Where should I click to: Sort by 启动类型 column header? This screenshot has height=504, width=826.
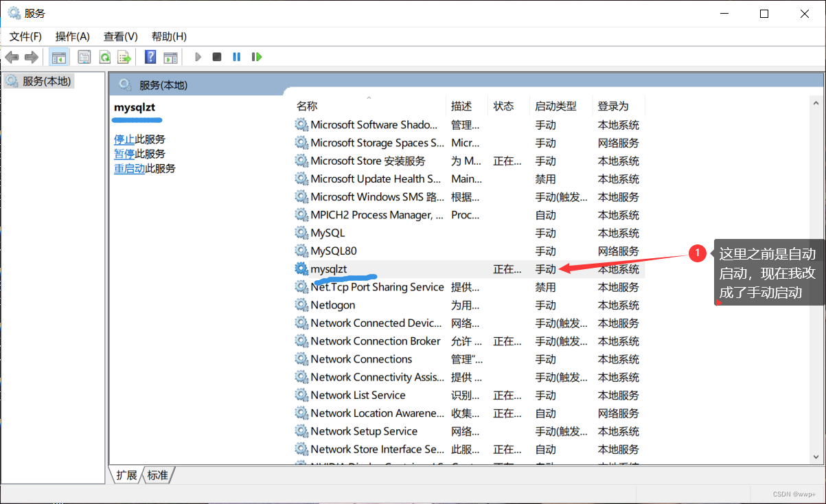point(562,106)
